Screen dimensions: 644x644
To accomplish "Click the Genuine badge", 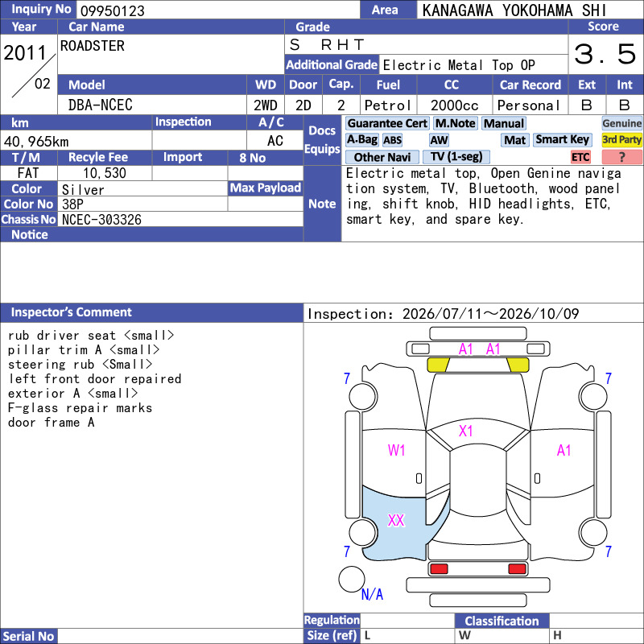I will point(621,124).
